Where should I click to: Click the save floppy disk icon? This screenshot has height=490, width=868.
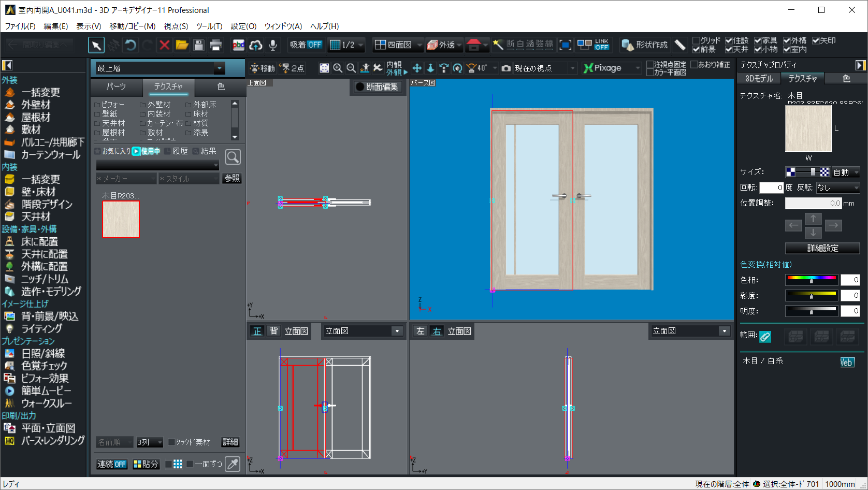pyautogui.click(x=198, y=46)
